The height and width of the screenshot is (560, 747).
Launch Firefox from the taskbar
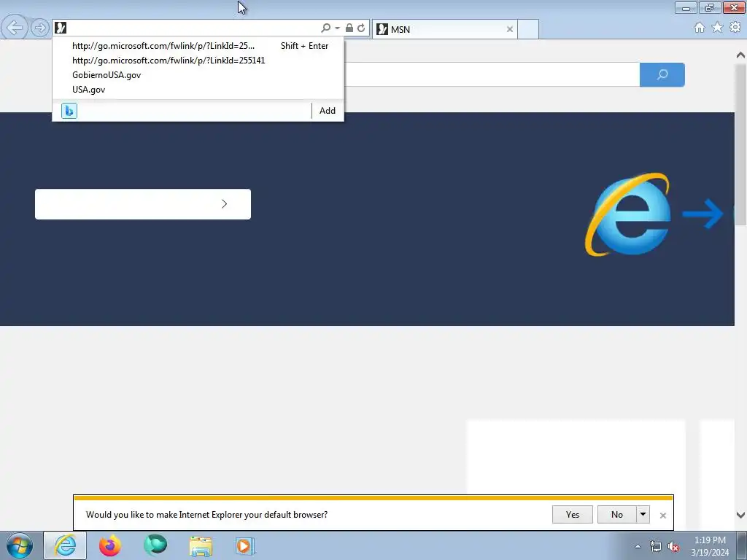pyautogui.click(x=110, y=545)
